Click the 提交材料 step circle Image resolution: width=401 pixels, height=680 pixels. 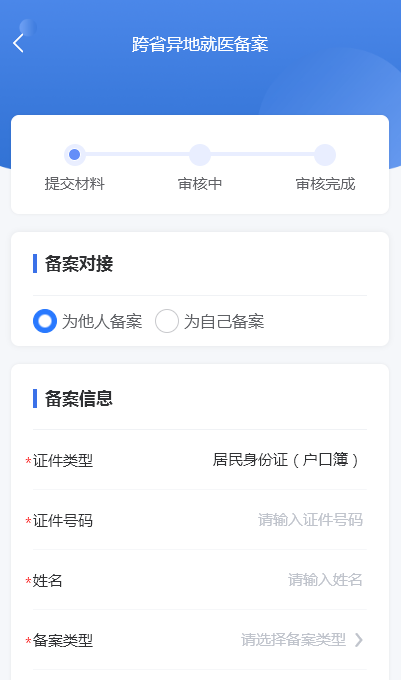pyautogui.click(x=75, y=155)
